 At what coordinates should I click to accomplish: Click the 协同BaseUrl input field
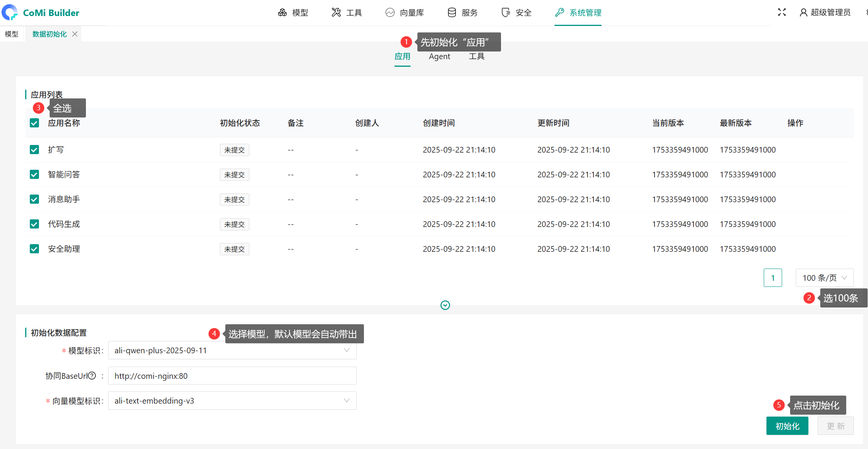[232, 376]
